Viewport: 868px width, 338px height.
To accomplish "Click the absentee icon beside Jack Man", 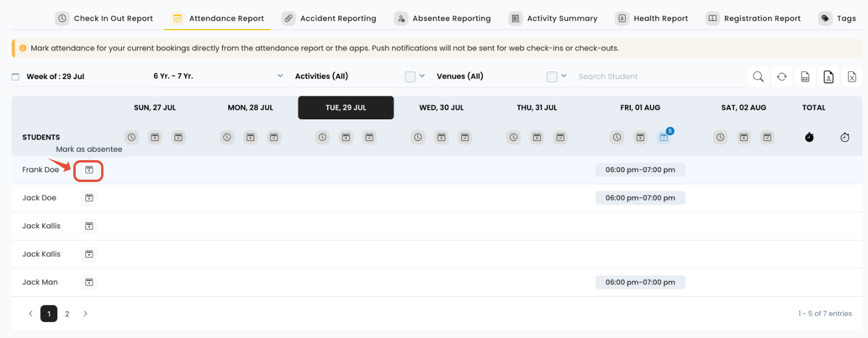I will coord(89,282).
